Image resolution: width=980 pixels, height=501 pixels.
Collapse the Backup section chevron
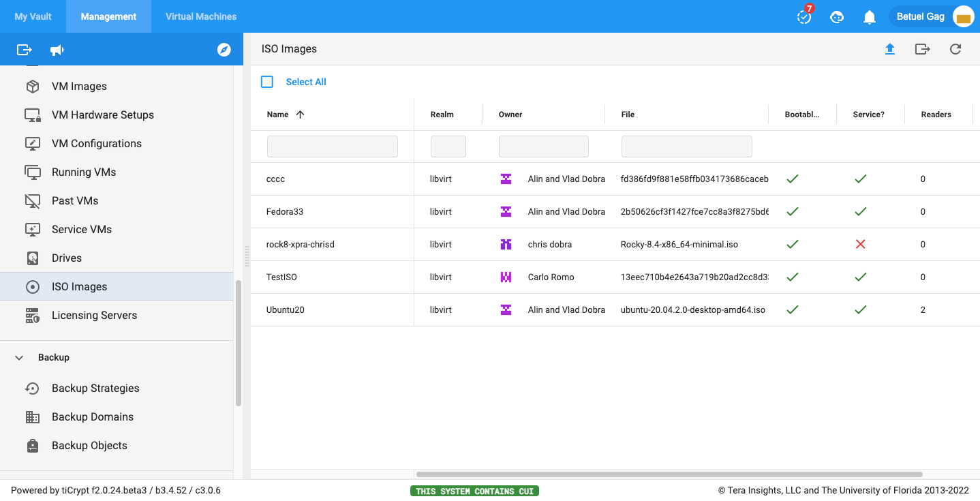pyautogui.click(x=20, y=357)
